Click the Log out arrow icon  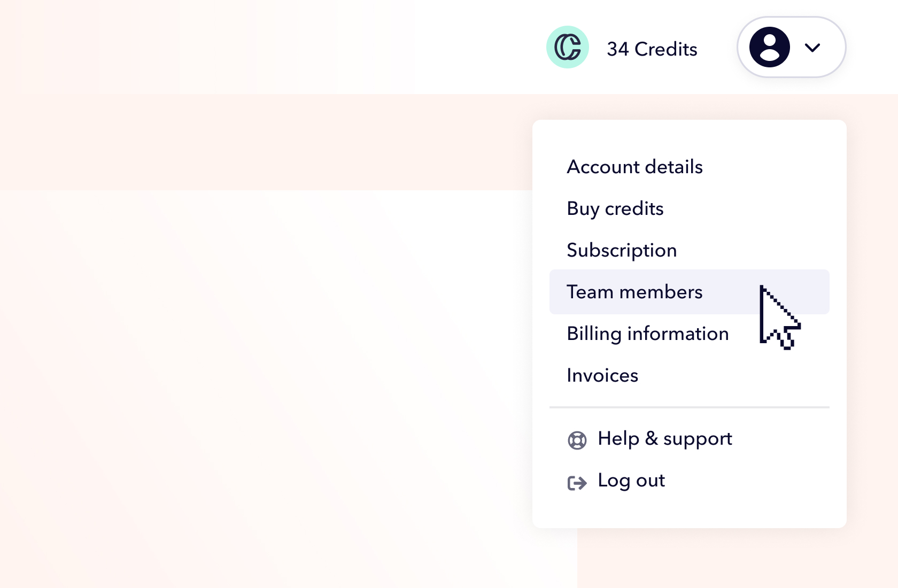coord(577,483)
